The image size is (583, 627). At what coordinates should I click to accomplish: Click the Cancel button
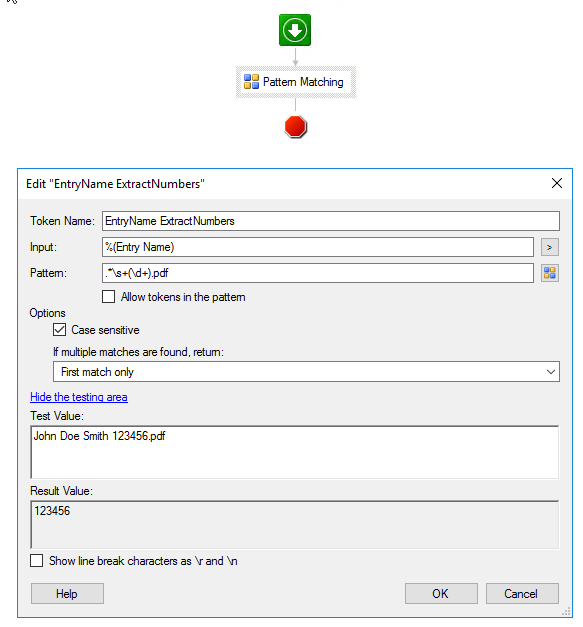(522, 593)
